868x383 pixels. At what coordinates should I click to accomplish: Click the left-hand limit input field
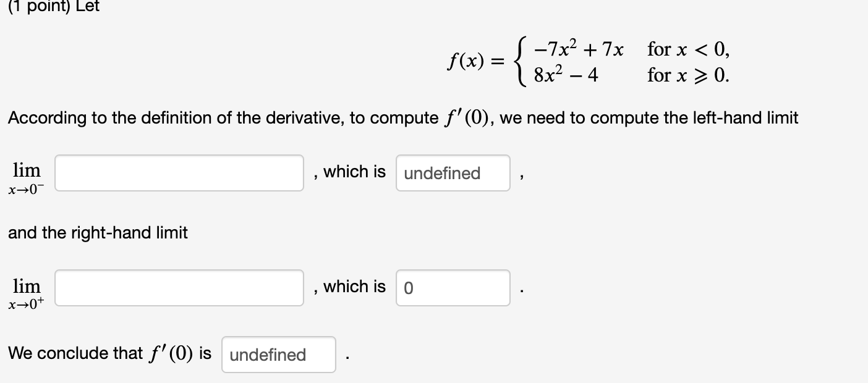pyautogui.click(x=179, y=173)
